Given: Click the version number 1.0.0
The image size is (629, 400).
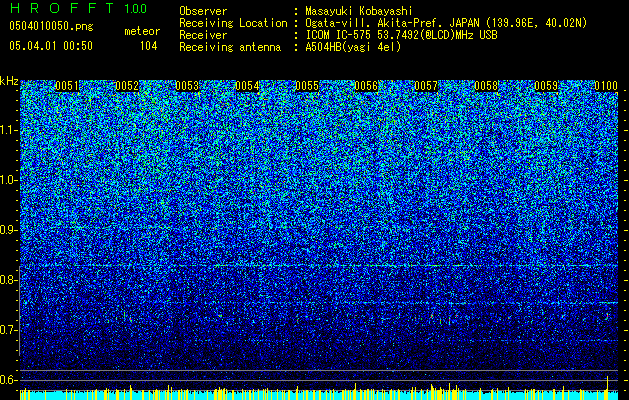Looking at the screenshot, I should point(136,8).
